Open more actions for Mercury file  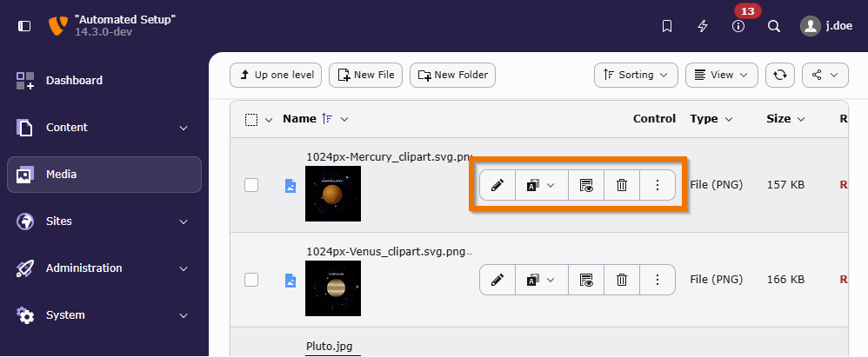coord(658,185)
